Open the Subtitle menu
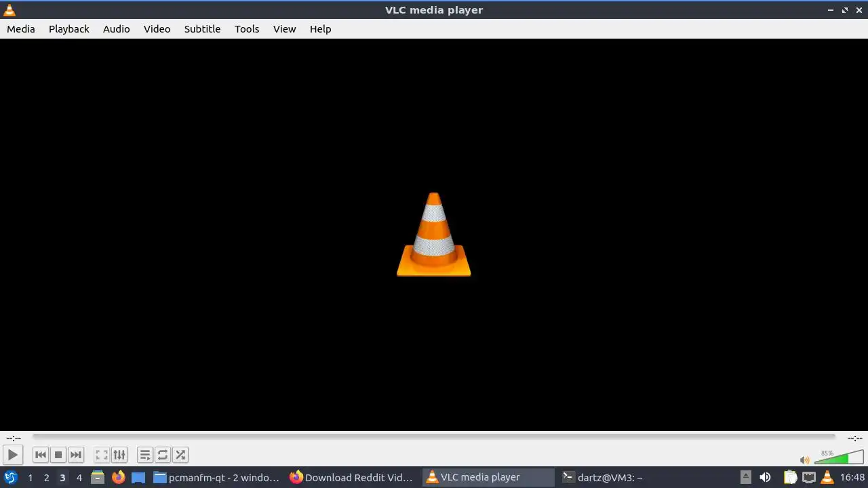 click(202, 28)
